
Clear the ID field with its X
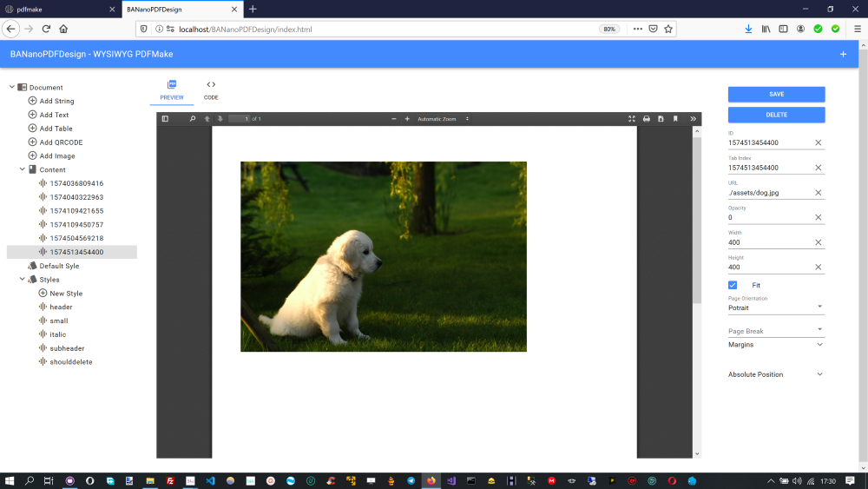(819, 143)
